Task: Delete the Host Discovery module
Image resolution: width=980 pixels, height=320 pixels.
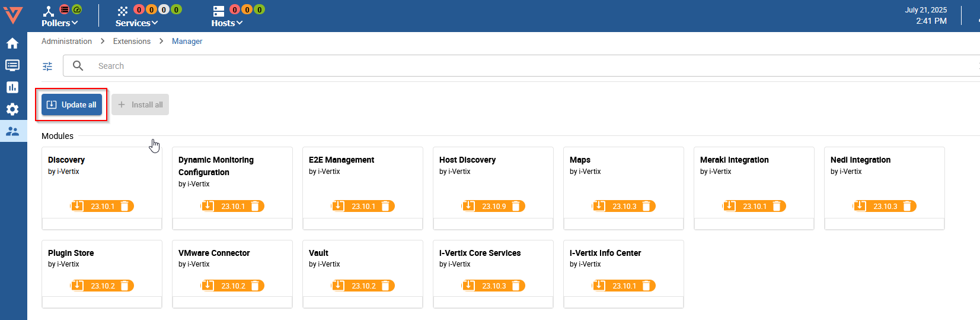Action: (516, 206)
